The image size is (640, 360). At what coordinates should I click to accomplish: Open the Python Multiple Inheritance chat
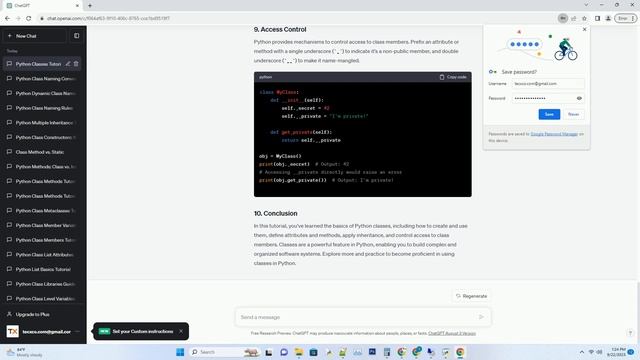coord(43,123)
